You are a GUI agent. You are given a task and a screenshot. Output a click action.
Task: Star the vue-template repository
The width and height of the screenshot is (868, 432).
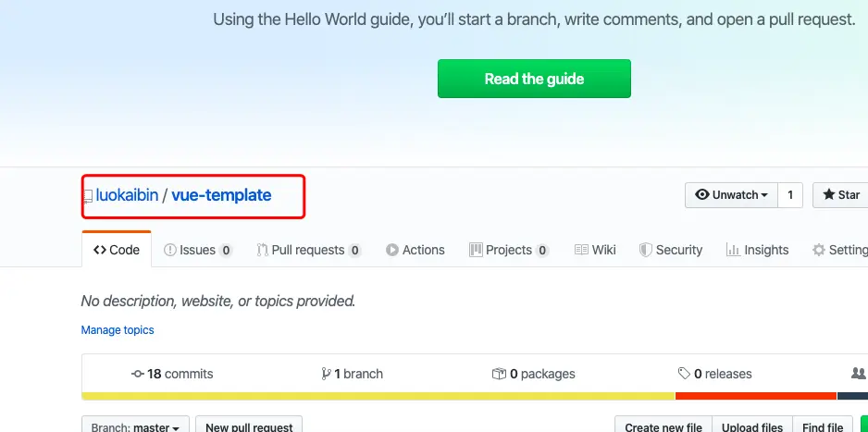[x=840, y=194]
